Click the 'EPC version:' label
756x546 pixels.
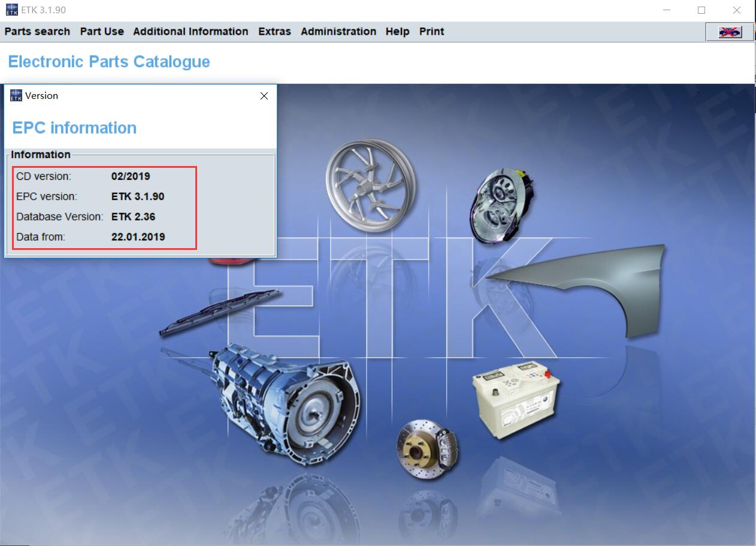47,197
